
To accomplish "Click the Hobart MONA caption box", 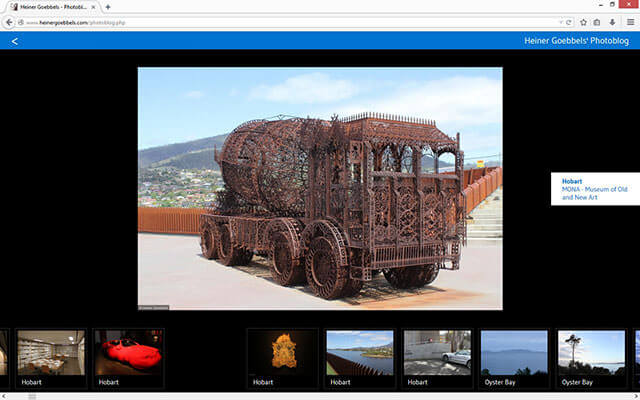I will click(x=595, y=189).
